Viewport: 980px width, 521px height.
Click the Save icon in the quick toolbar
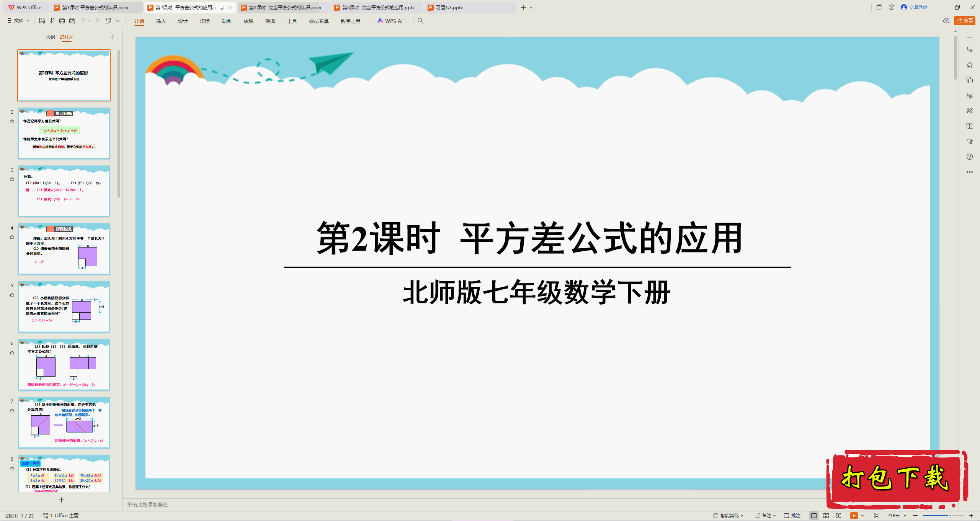(42, 21)
